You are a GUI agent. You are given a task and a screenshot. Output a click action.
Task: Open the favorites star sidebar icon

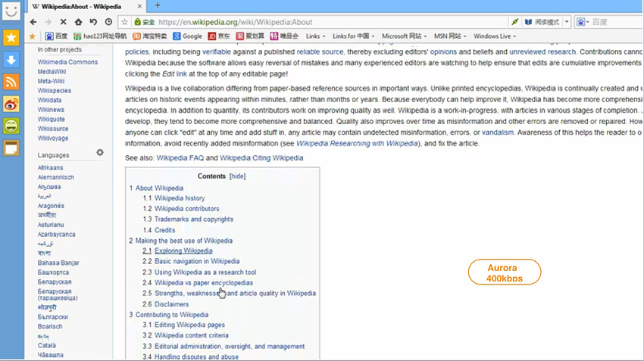point(11,38)
